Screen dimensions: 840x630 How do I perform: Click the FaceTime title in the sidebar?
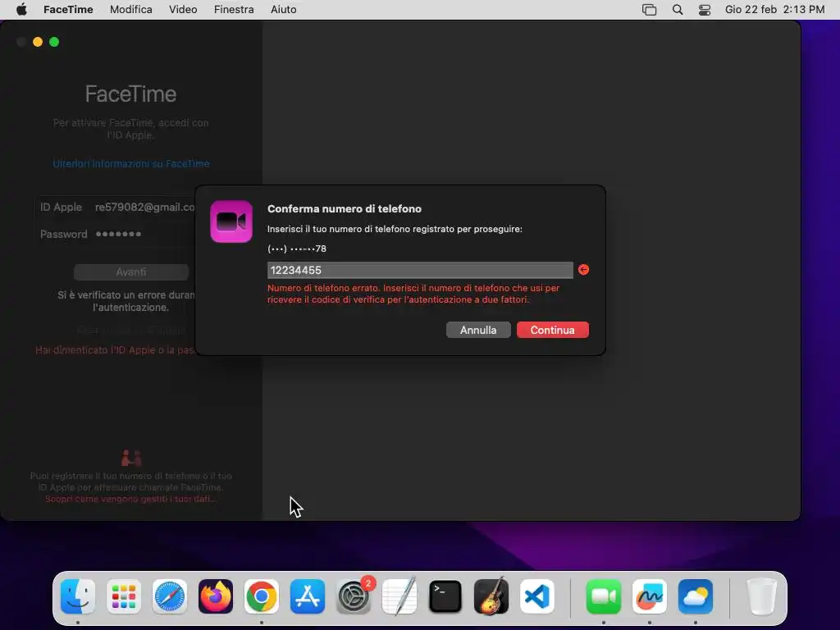coord(130,94)
